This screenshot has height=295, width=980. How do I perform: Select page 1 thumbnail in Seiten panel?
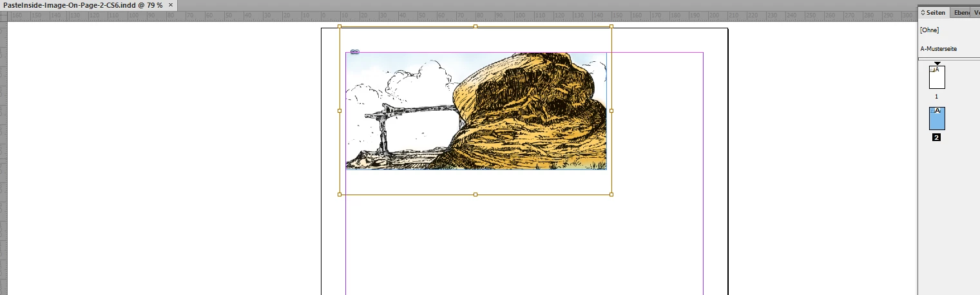[x=937, y=77]
